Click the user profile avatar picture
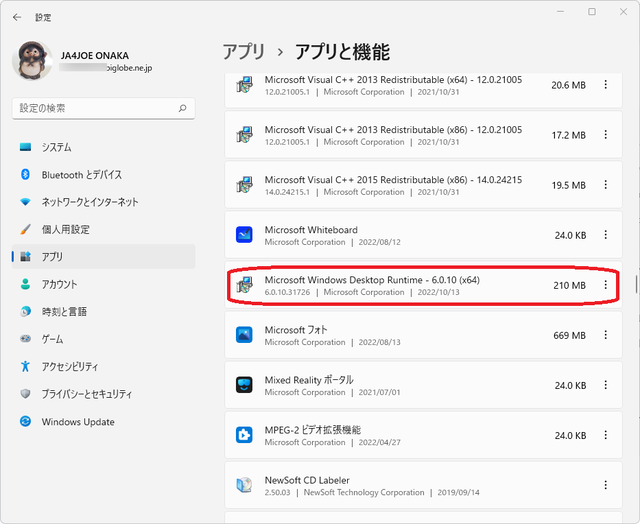640x524 pixels. (x=32, y=60)
